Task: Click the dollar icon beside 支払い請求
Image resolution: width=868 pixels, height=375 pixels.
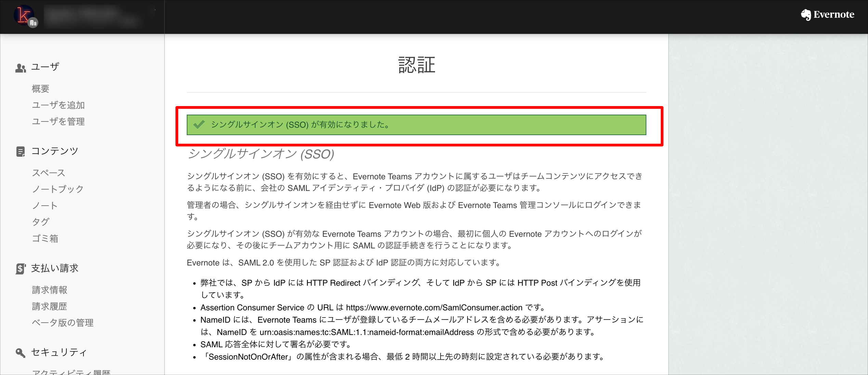Action: coord(21,269)
